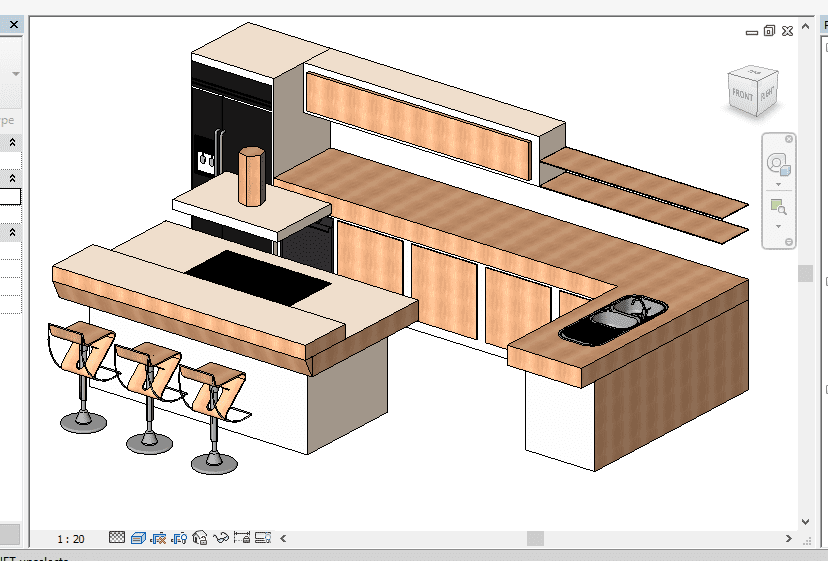Activate the Zoom Region tool in navigation bar
Viewport: 828px width, 561px height.
(x=777, y=207)
